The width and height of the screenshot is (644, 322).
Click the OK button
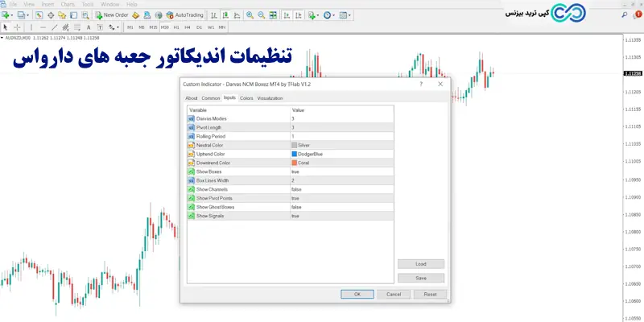(357, 294)
